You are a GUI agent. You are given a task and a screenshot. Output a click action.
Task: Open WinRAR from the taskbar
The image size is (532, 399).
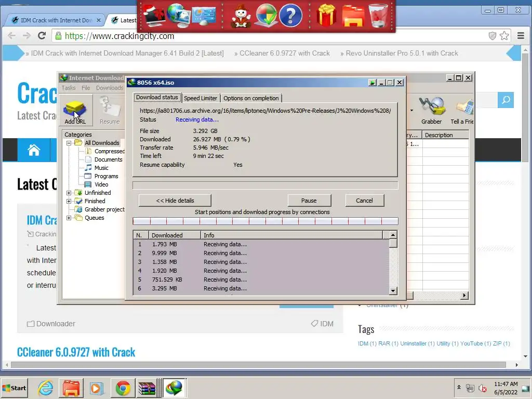coord(147,388)
